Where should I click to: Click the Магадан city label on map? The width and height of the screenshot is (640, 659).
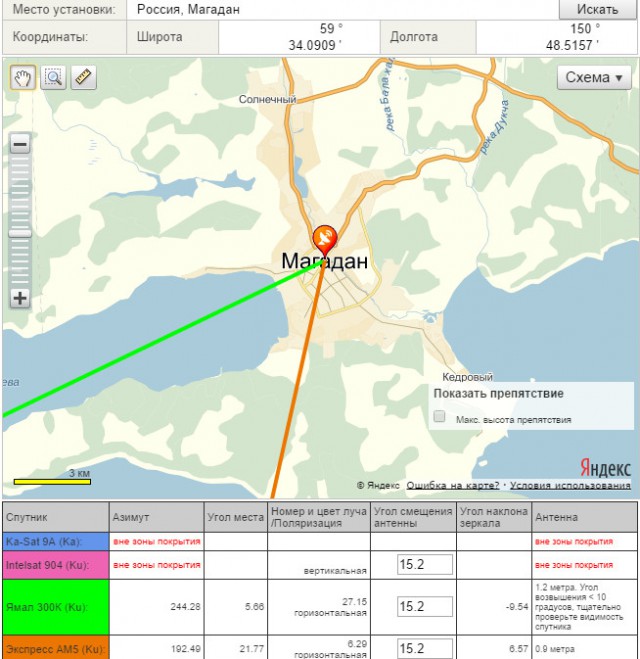(324, 261)
